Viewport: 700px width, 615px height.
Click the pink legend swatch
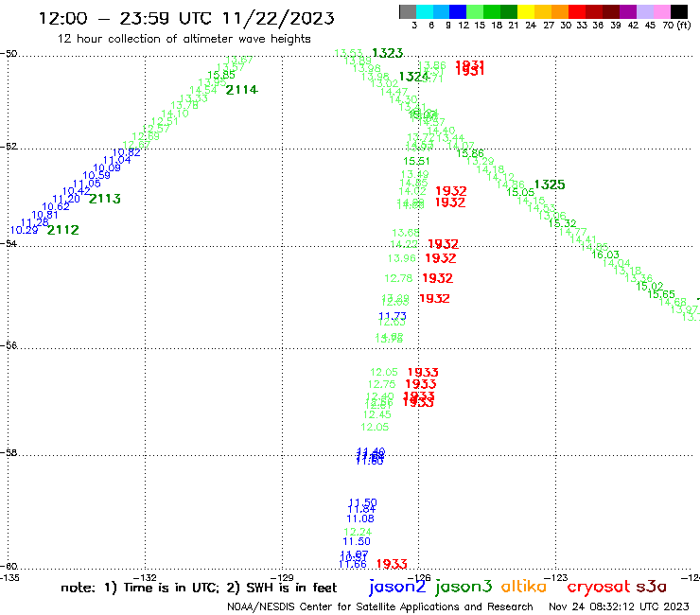661,11
